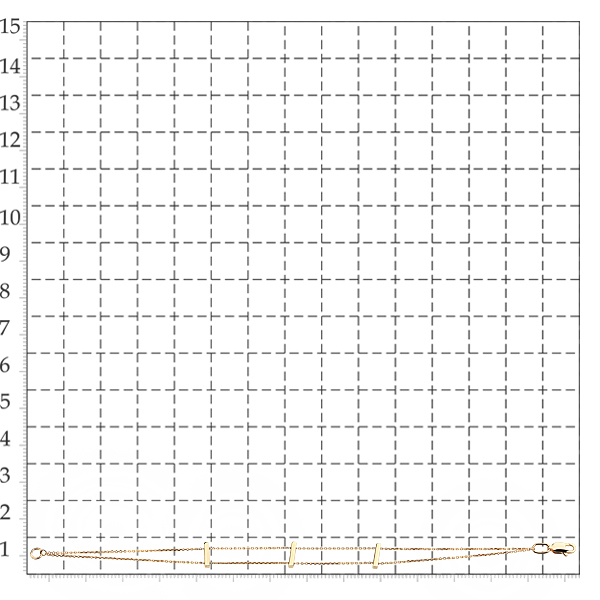Click the axis label "7"
This screenshot has height=600, width=600.
coord(5,328)
